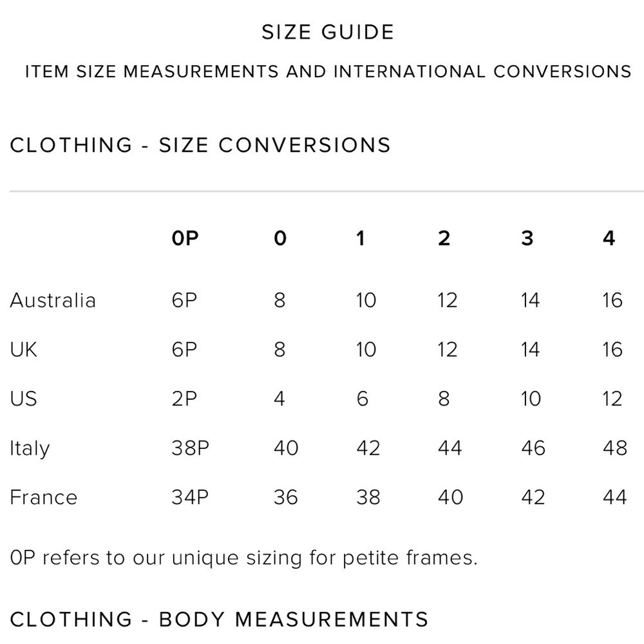This screenshot has height=644, width=644.
Task: Click the France 36 size cell
Action: 286,497
